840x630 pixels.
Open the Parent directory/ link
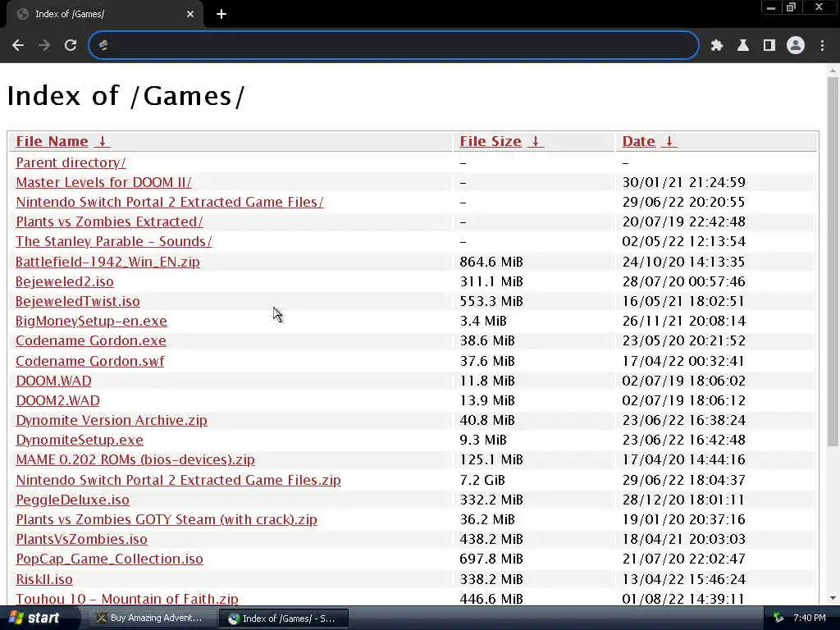click(71, 162)
